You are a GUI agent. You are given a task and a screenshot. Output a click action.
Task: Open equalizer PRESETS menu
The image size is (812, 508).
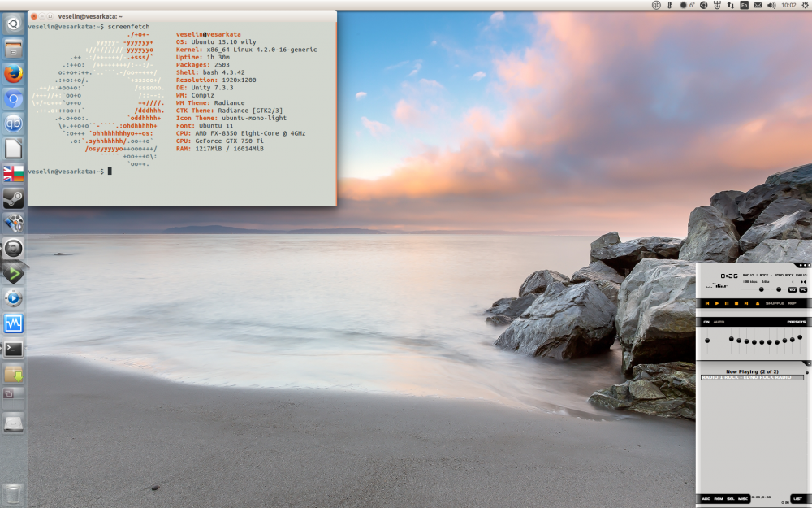click(797, 322)
